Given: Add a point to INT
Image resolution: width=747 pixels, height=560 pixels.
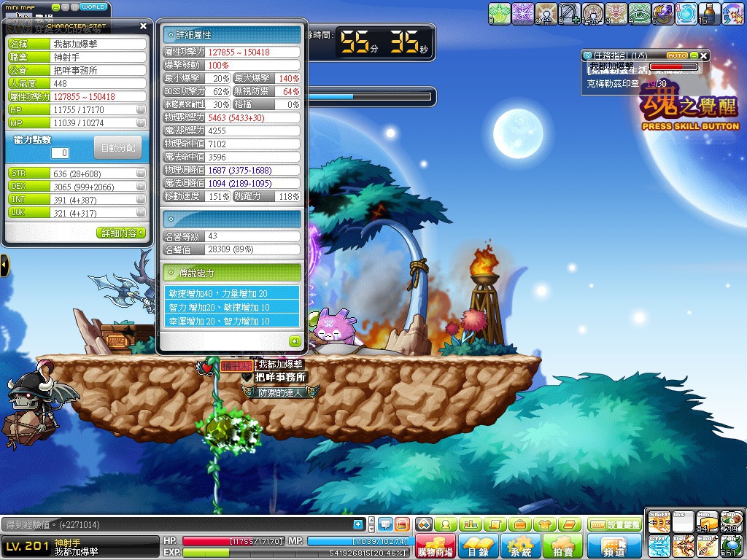Looking at the screenshot, I should click(141, 200).
